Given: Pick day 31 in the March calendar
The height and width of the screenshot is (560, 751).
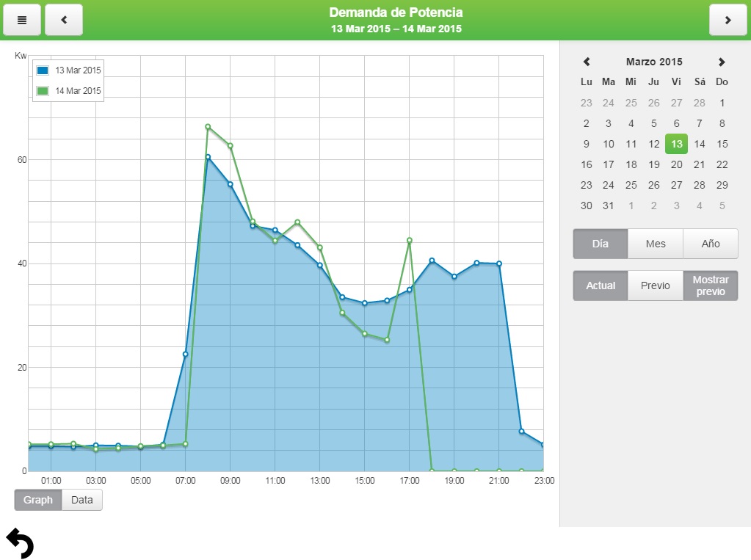Looking at the screenshot, I should point(609,206).
